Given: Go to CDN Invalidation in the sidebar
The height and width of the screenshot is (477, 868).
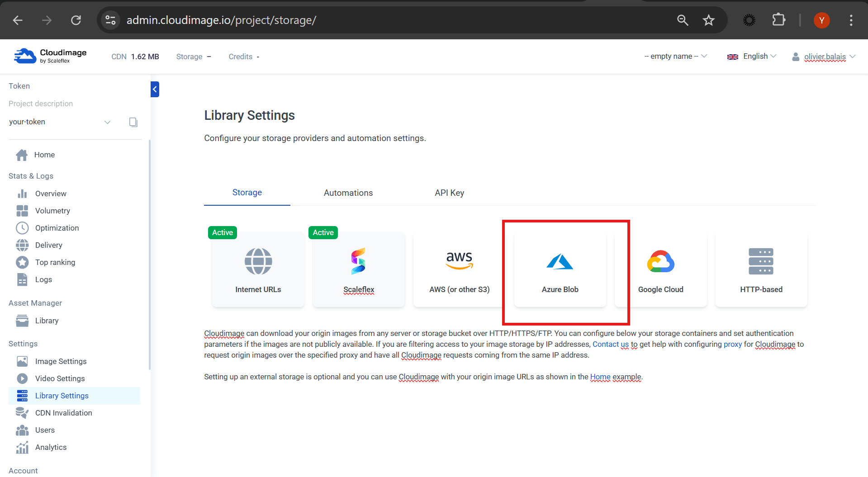Looking at the screenshot, I should [x=63, y=413].
